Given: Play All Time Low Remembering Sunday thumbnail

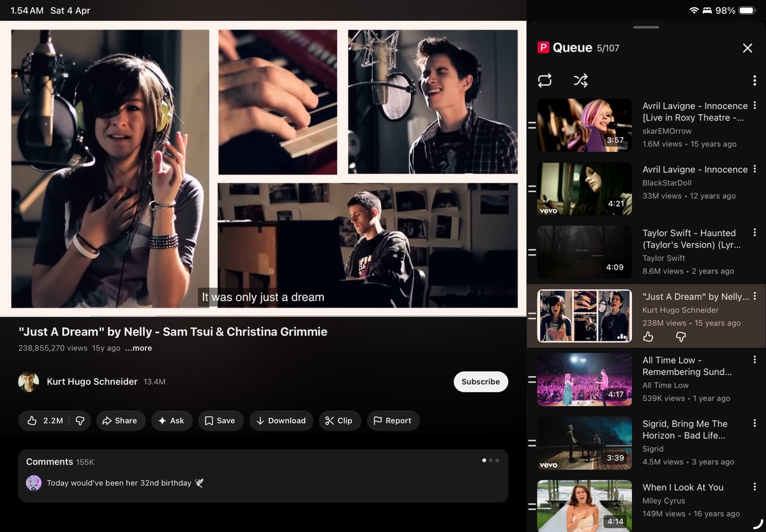Looking at the screenshot, I should [x=584, y=379].
